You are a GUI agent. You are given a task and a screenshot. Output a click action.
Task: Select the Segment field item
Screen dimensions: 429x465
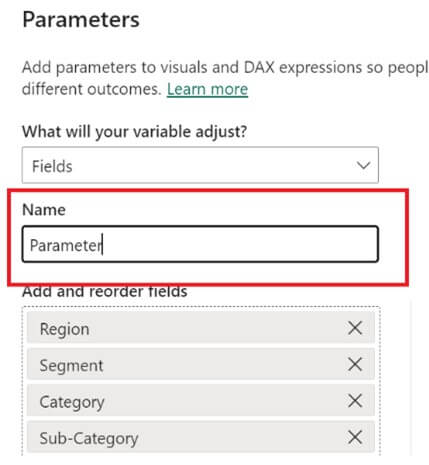tap(201, 364)
